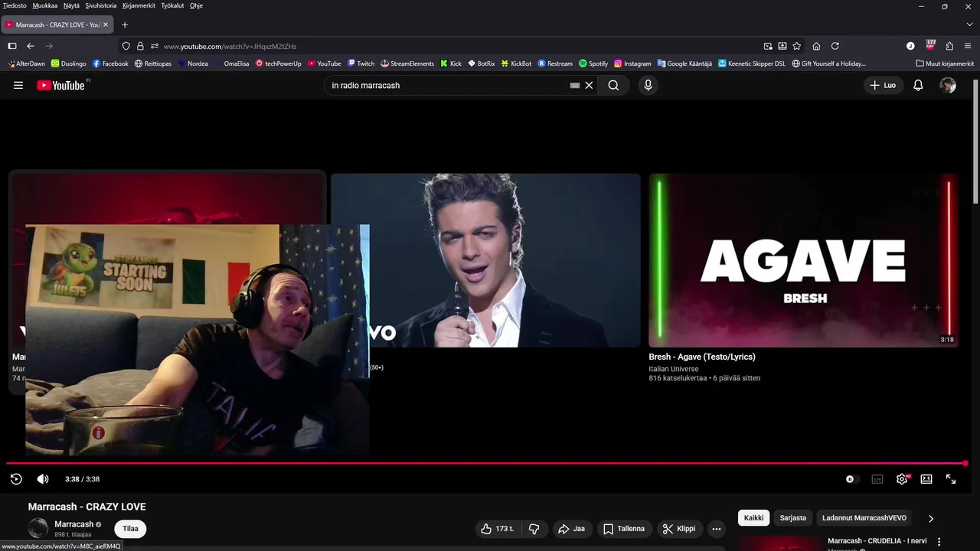This screenshot has width=980, height=551.
Task: Open singer end screen video thumbnail
Action: pos(485,260)
